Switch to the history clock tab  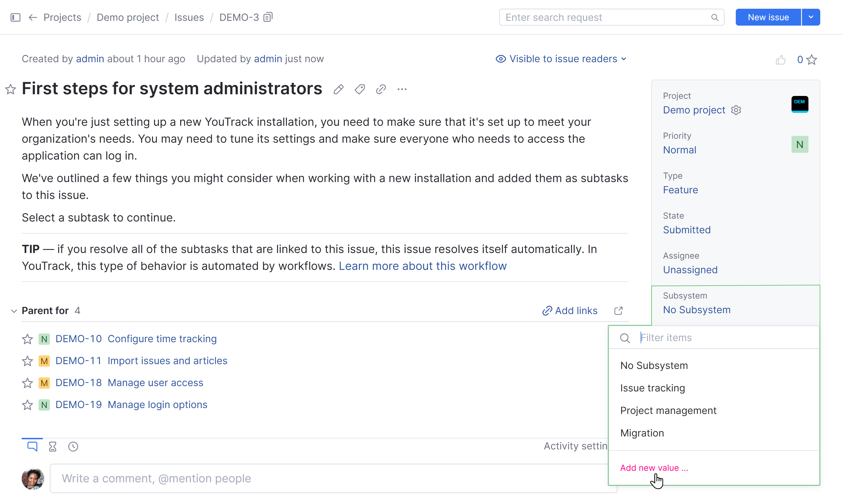tap(73, 446)
